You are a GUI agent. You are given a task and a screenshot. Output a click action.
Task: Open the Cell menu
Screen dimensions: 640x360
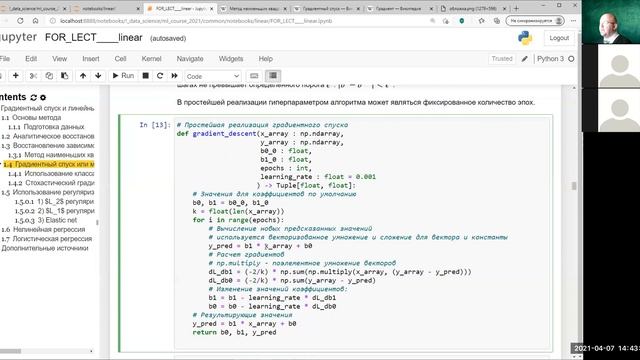120,59
